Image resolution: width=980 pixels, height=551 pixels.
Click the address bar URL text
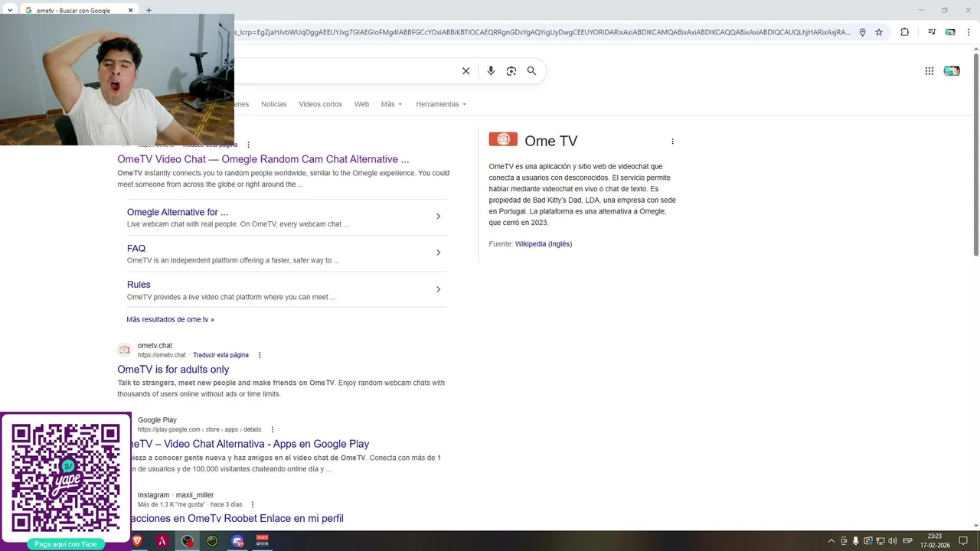(x=542, y=32)
